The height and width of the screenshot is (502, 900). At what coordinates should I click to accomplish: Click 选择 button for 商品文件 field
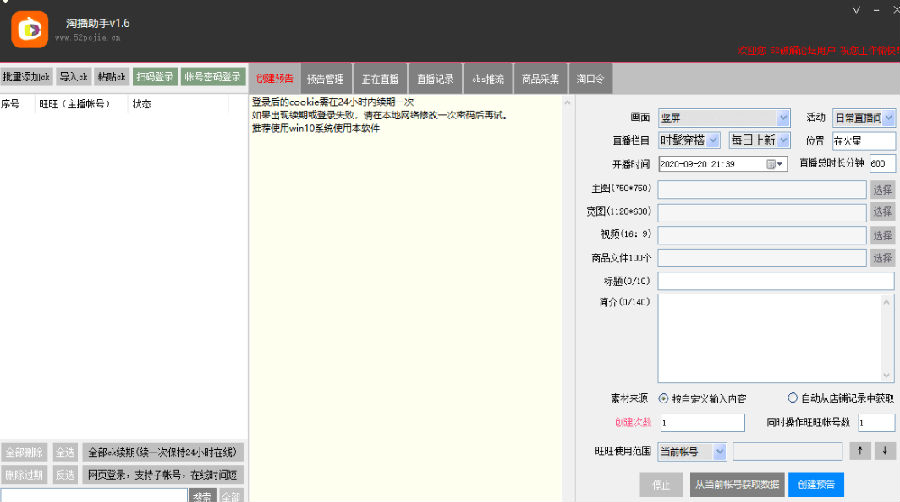pyautogui.click(x=883, y=258)
